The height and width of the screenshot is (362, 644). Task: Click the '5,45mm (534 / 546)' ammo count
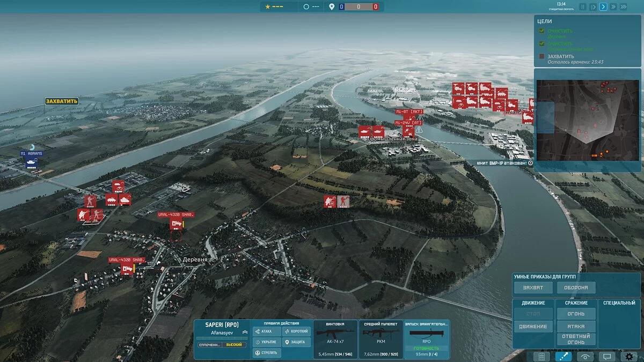[335, 354]
